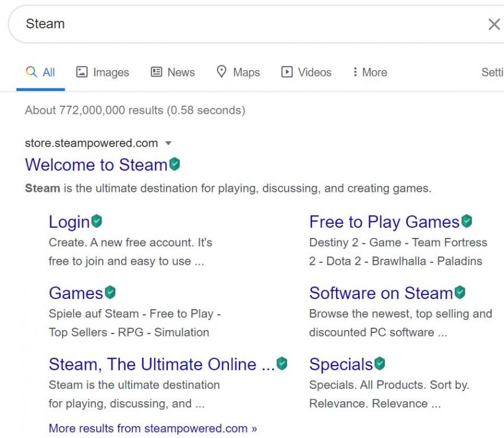Click the shield badge after Steam, The Ultimate Online
The width and height of the screenshot is (504, 438).
pos(282,363)
